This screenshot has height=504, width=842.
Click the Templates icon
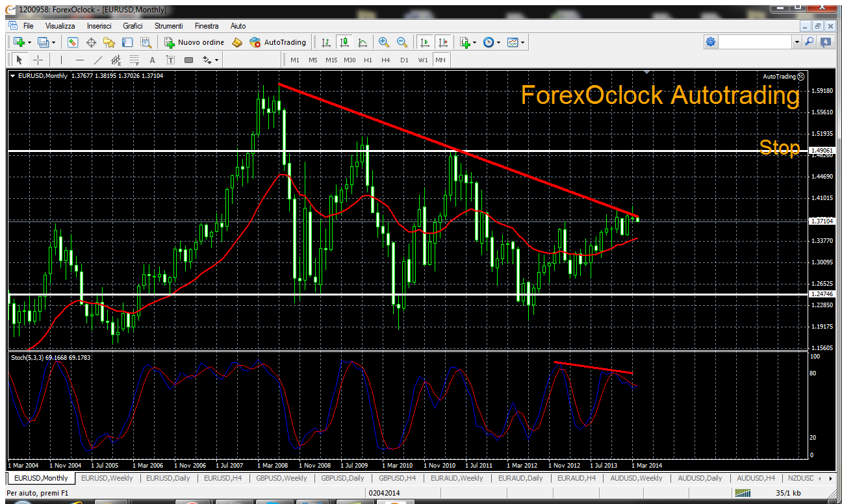click(x=513, y=42)
